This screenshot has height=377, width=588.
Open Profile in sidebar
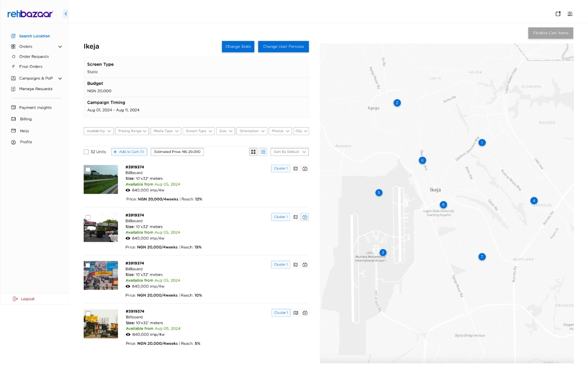(x=25, y=142)
